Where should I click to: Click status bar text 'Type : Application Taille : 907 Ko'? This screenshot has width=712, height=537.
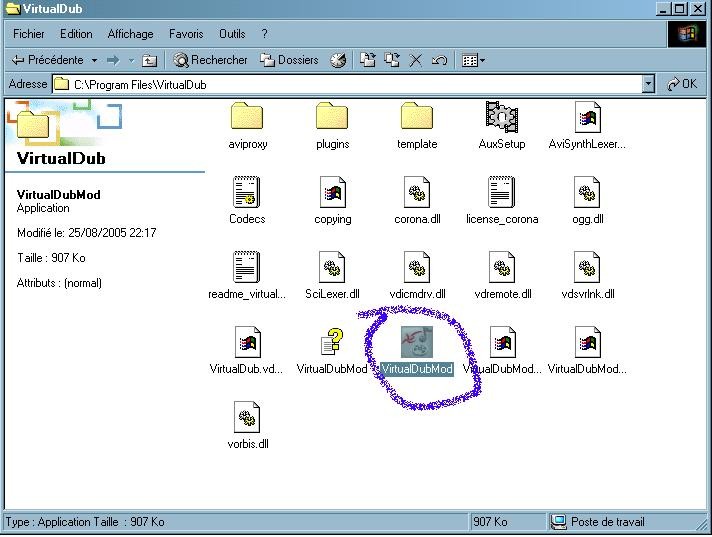pos(85,522)
